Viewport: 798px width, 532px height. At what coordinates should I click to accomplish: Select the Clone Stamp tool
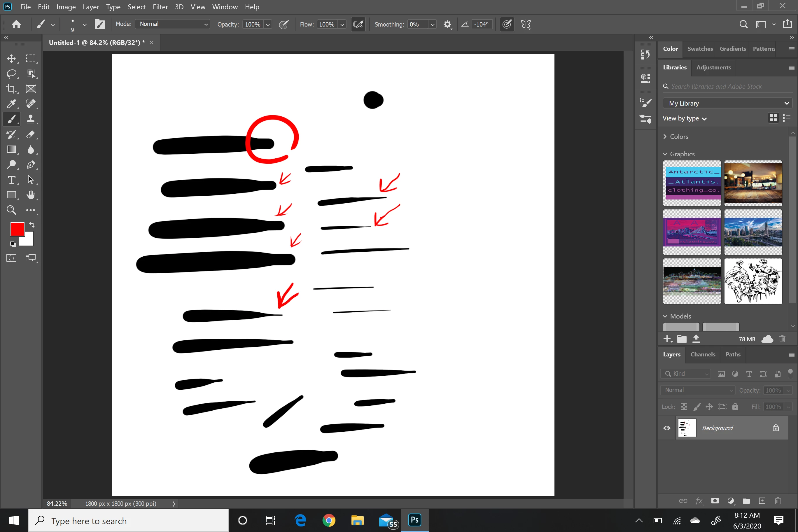coord(31,119)
